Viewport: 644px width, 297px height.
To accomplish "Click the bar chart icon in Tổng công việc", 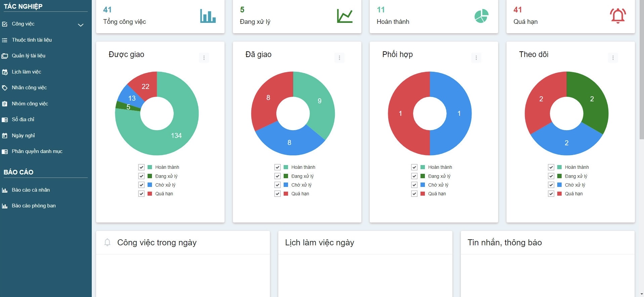I will 208,16.
